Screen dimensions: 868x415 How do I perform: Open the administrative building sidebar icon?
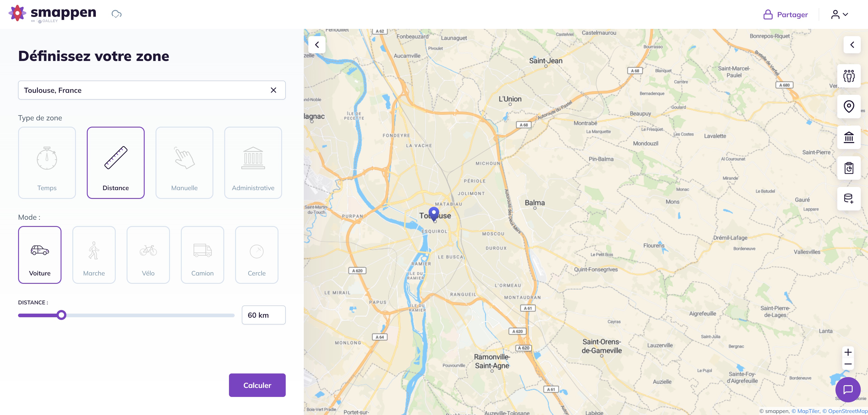tap(849, 137)
